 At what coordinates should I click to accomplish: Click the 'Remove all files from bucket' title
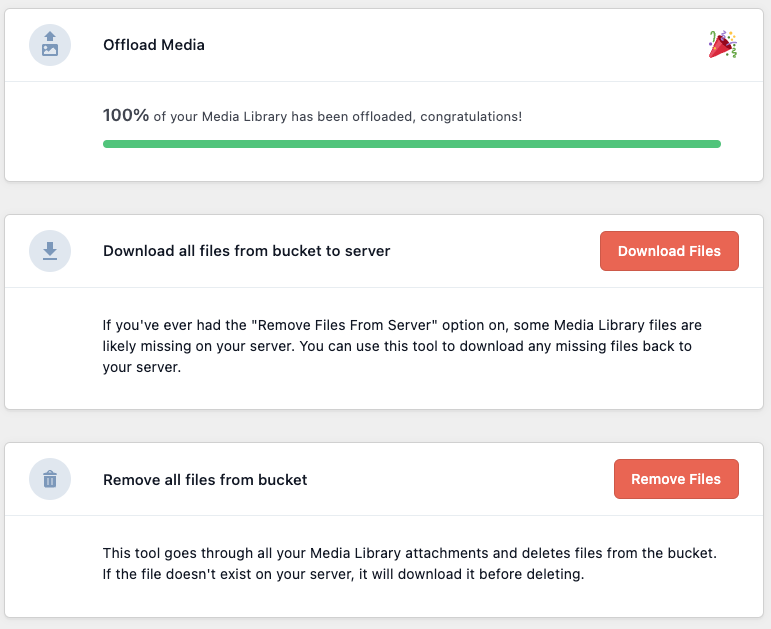205,479
